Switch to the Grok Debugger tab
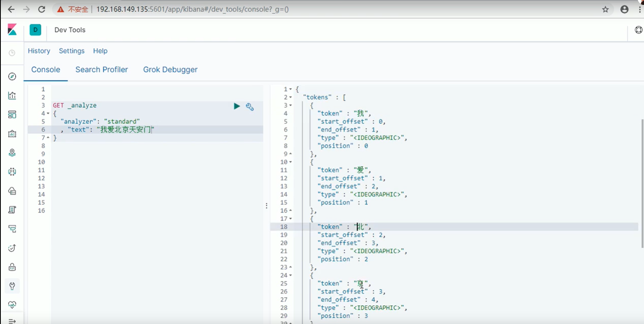 point(170,70)
